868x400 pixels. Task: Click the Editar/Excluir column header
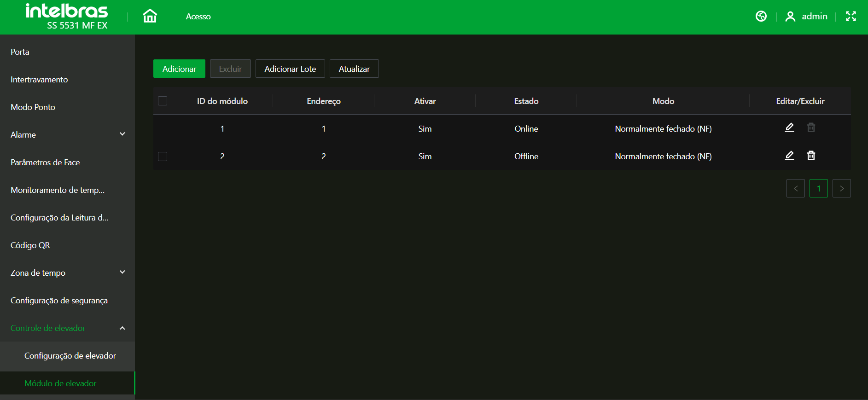pos(800,101)
